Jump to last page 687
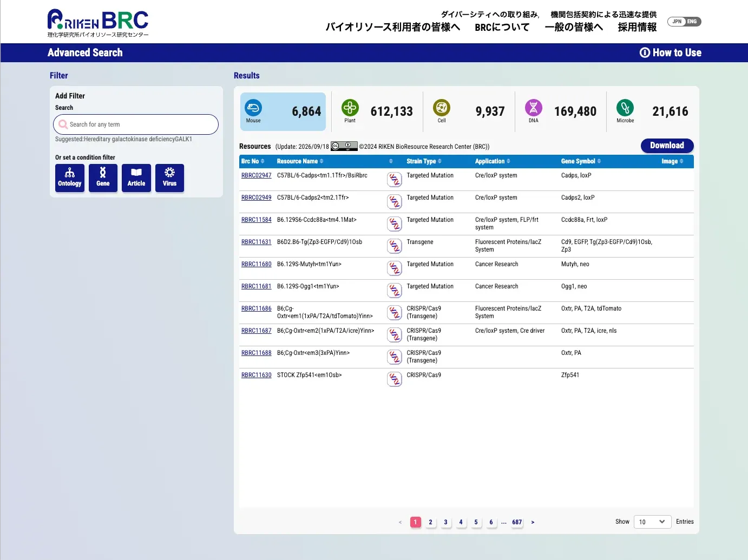 tap(517, 522)
